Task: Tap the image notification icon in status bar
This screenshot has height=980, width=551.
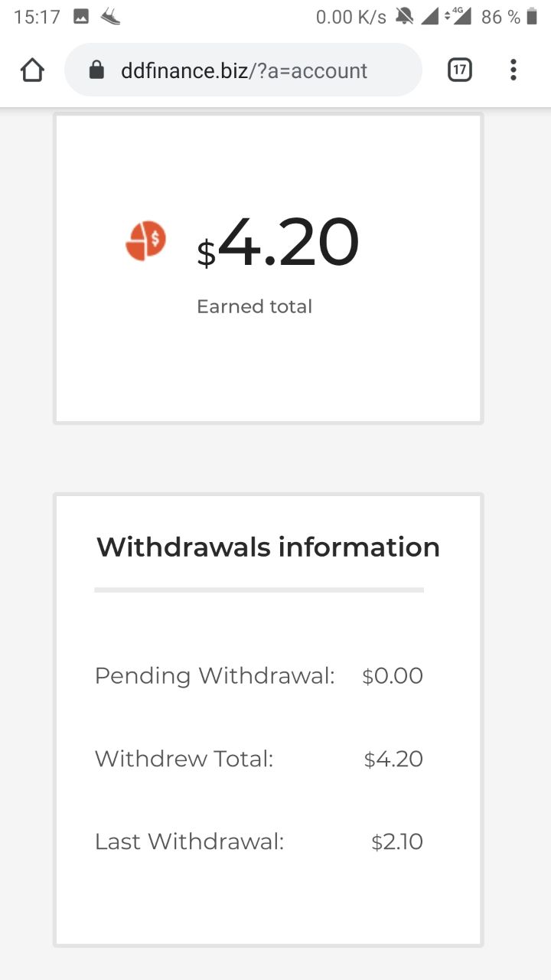Action: pos(81,17)
